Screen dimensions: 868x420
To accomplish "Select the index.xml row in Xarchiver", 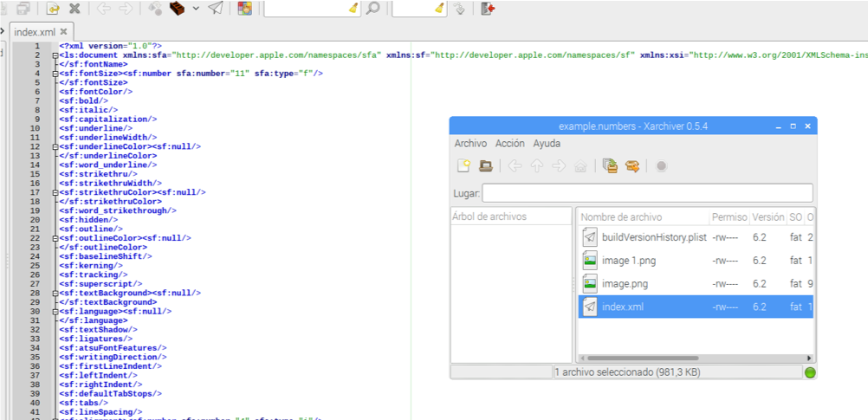I will [x=696, y=307].
